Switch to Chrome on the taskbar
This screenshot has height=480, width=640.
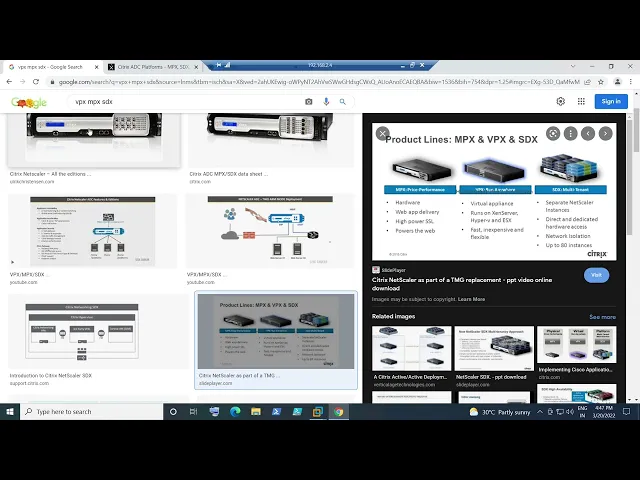(x=338, y=412)
